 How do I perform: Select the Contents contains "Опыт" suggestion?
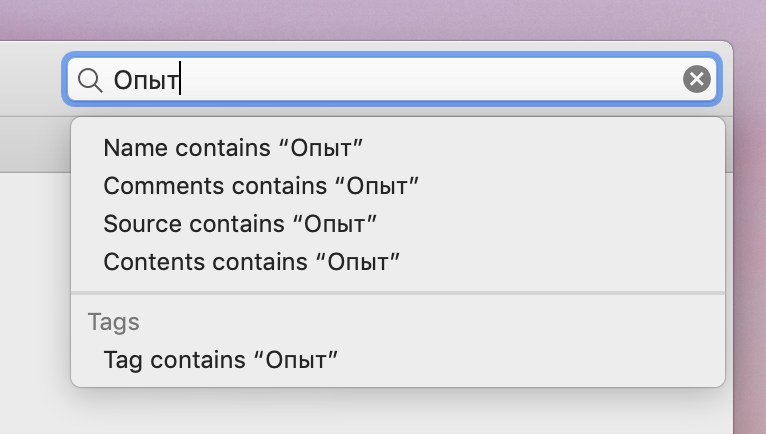coord(252,262)
